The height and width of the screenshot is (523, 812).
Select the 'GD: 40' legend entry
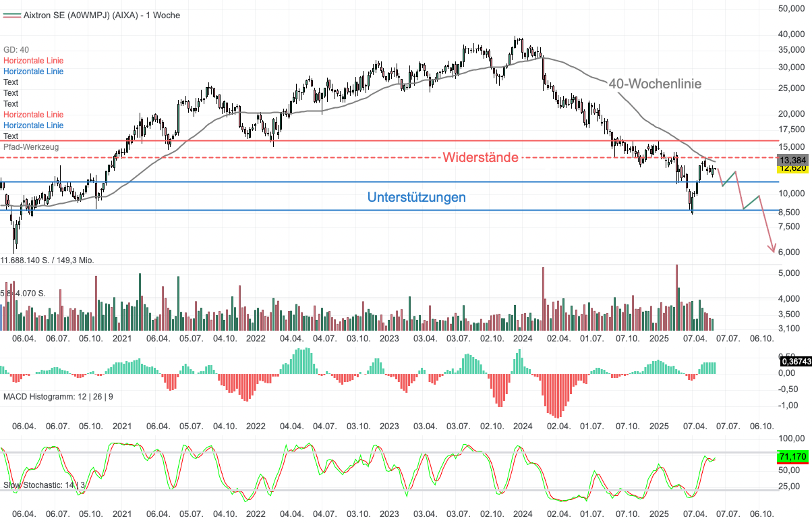[x=16, y=50]
